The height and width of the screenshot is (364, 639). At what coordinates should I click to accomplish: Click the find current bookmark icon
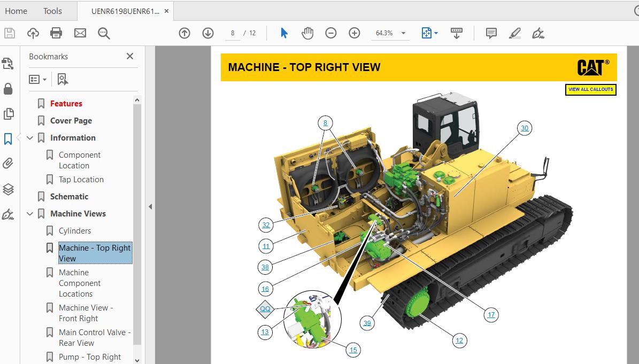(x=63, y=80)
